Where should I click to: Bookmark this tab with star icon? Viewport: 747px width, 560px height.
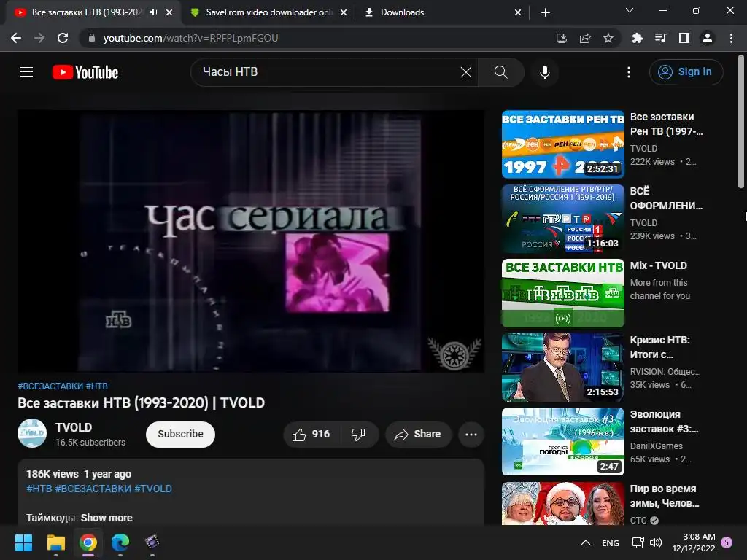coord(608,38)
